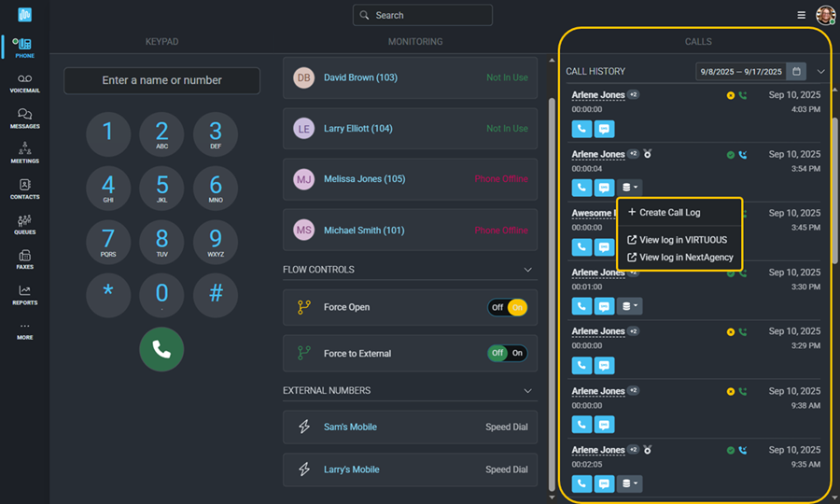Open Faxes from the sidebar
Screen dimensions: 840x504
point(24,259)
